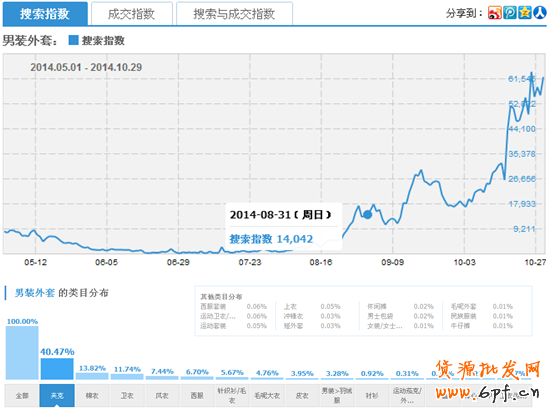The height and width of the screenshot is (414, 550).
Task: Select the 搜索指数 tab
Action: (x=45, y=14)
